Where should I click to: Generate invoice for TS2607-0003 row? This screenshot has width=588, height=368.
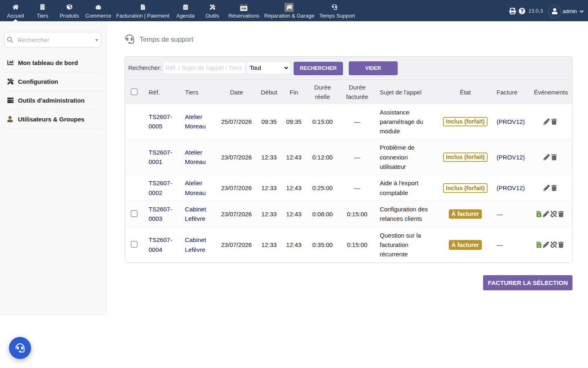tap(539, 214)
